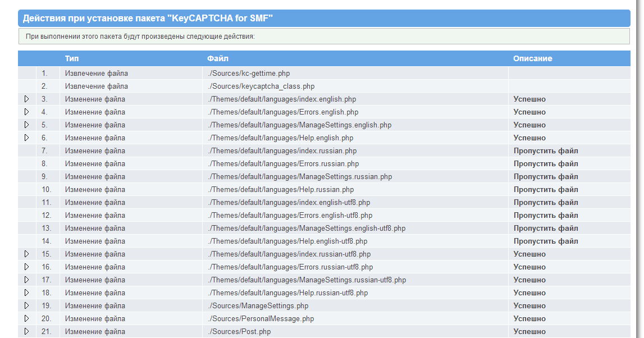Viewport: 644px width, 338px height.
Task: Click Успешно status for index.english.php
Action: (x=529, y=99)
